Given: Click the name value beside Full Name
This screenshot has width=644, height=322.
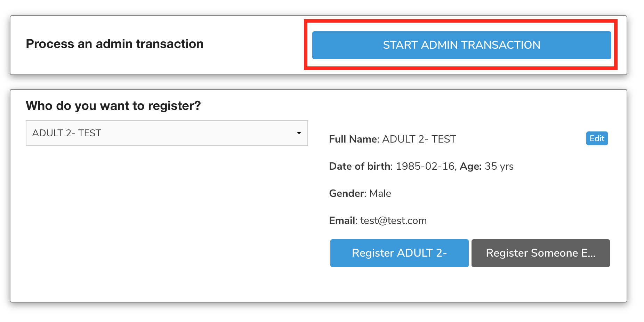Looking at the screenshot, I should point(419,139).
